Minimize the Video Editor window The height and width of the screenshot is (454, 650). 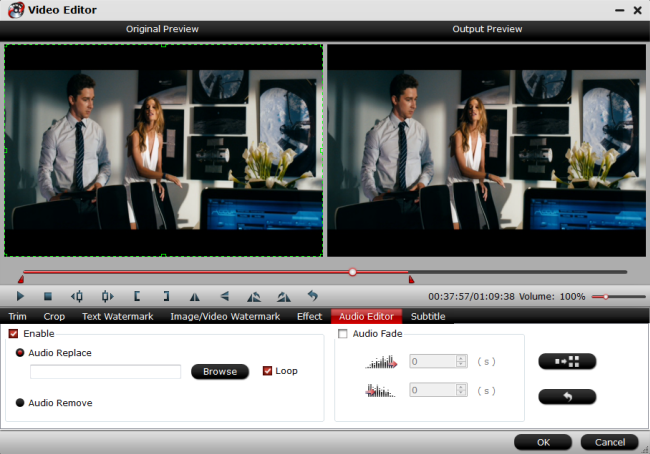click(x=619, y=10)
